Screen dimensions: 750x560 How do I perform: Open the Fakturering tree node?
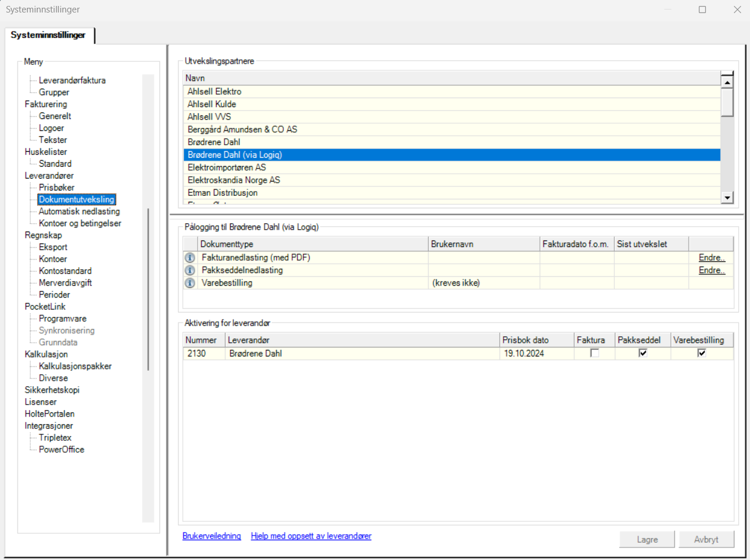(46, 104)
